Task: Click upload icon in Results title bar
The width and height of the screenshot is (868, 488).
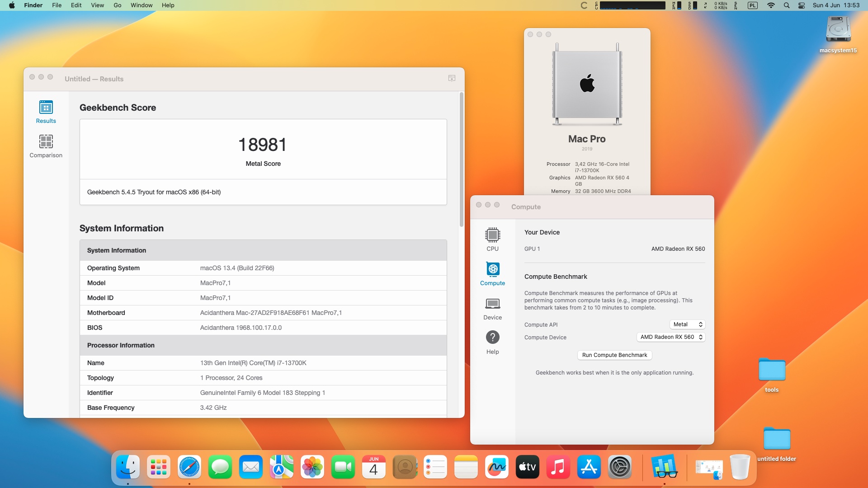Action: click(x=452, y=79)
